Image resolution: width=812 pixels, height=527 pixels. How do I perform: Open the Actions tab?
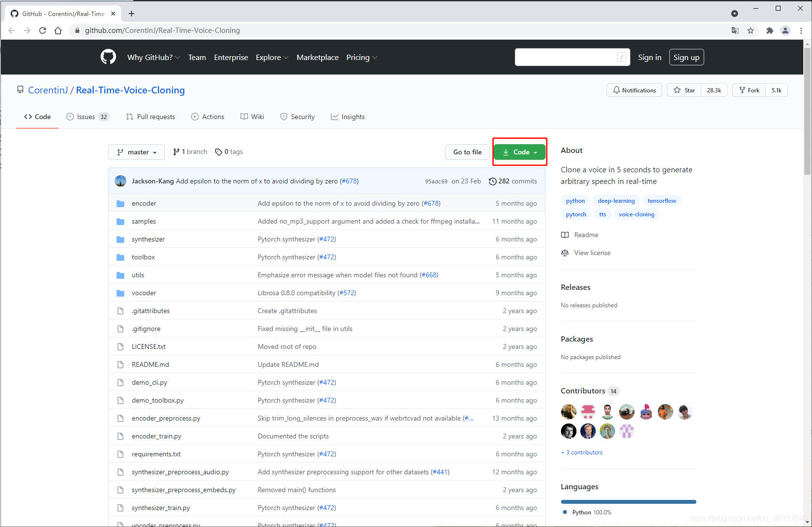207,117
